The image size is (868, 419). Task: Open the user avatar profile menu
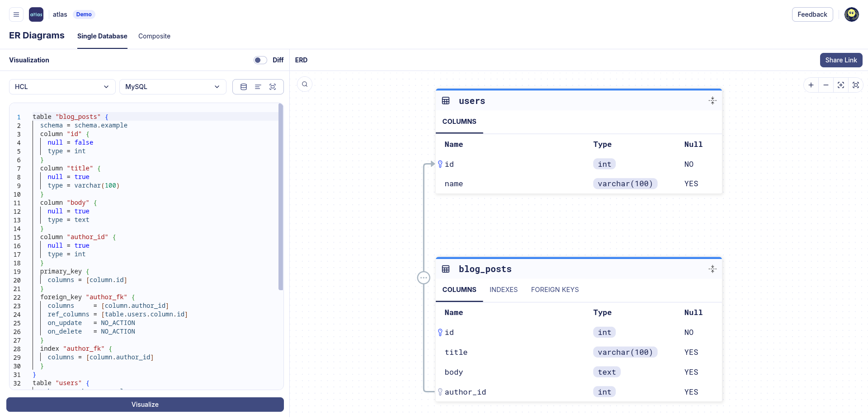coord(851,14)
